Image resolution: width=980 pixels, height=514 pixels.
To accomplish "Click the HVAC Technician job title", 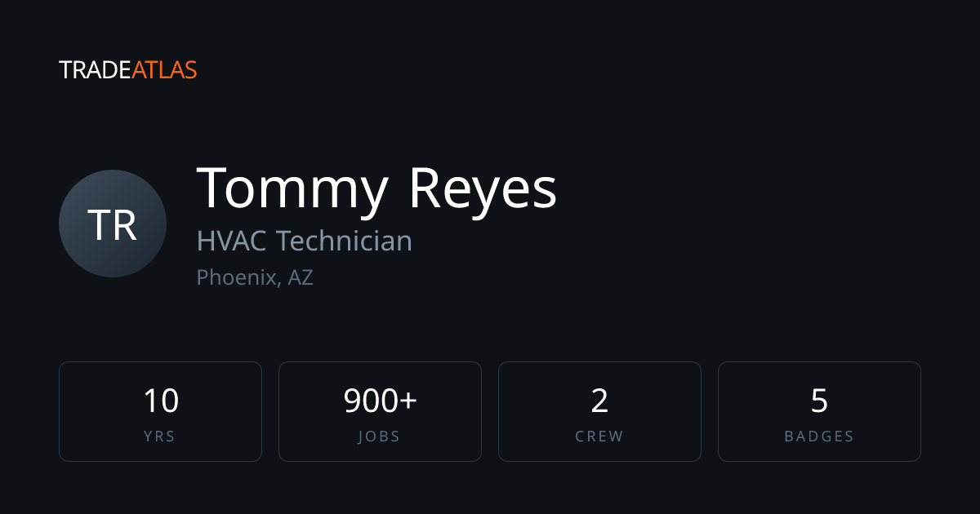I will pos(305,241).
